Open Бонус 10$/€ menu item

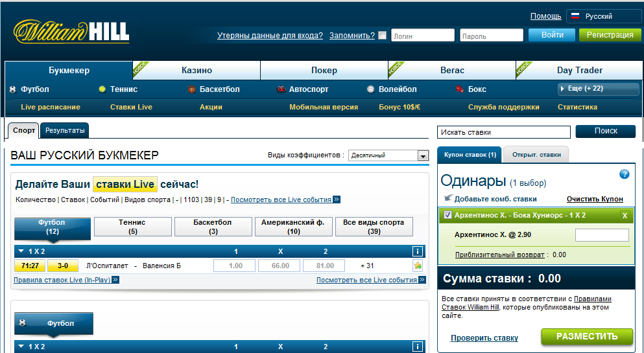tap(400, 107)
